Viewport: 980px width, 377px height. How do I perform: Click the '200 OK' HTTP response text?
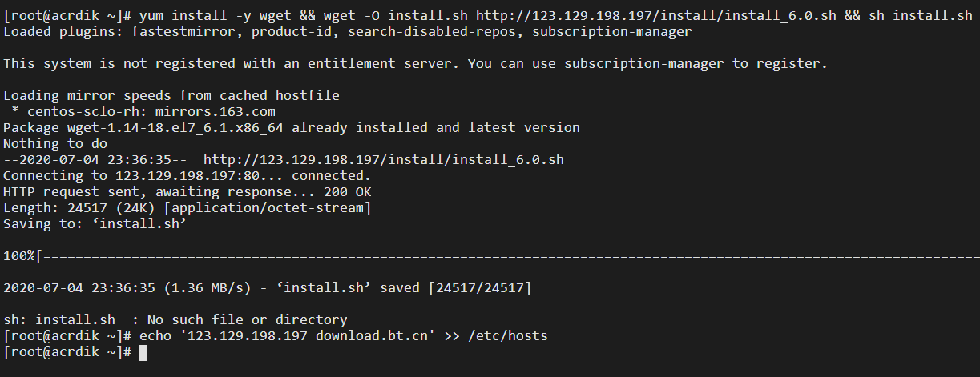348,192
